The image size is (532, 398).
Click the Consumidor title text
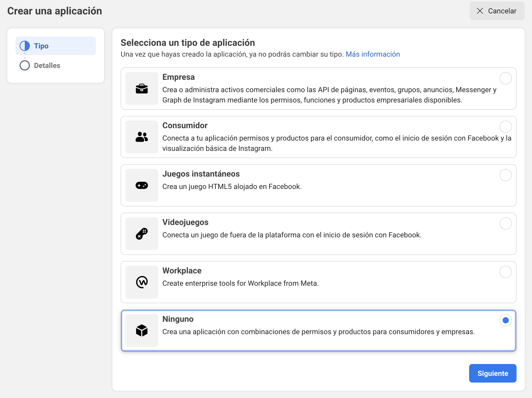click(x=185, y=125)
